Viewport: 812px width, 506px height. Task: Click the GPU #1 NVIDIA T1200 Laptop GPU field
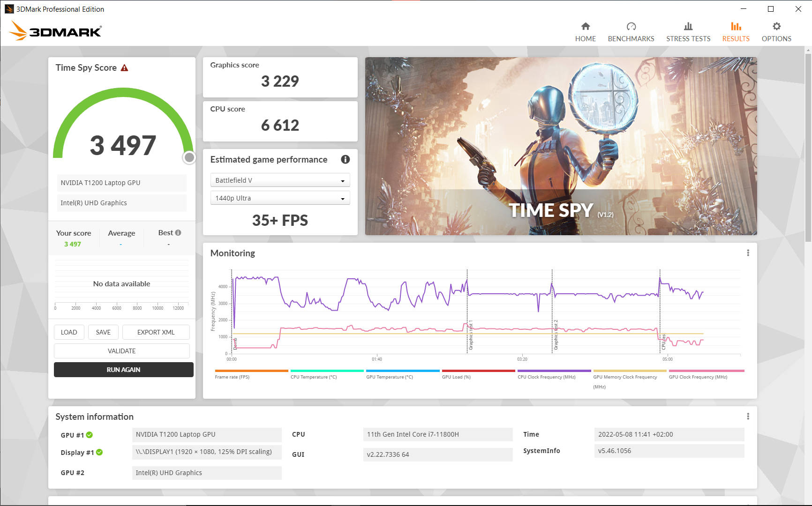207,434
